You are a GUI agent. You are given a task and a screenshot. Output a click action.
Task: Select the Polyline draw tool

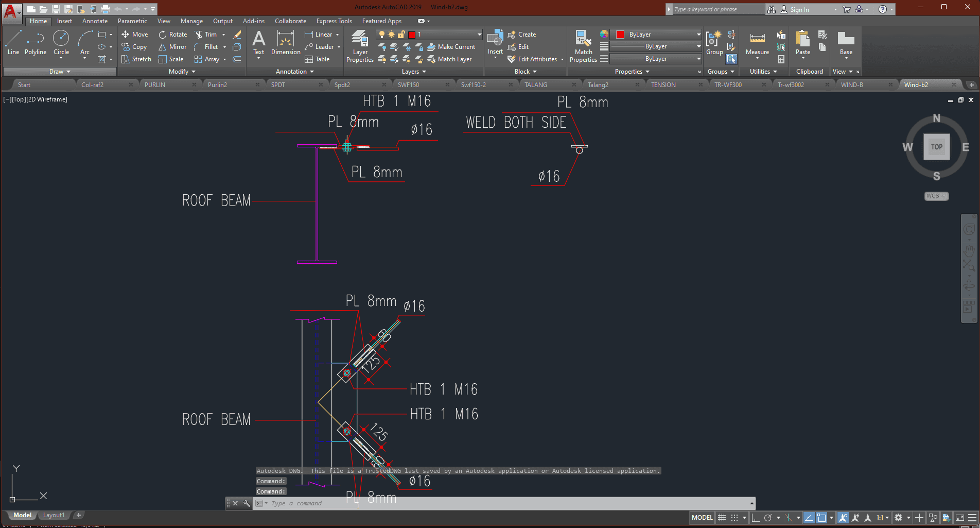35,42
